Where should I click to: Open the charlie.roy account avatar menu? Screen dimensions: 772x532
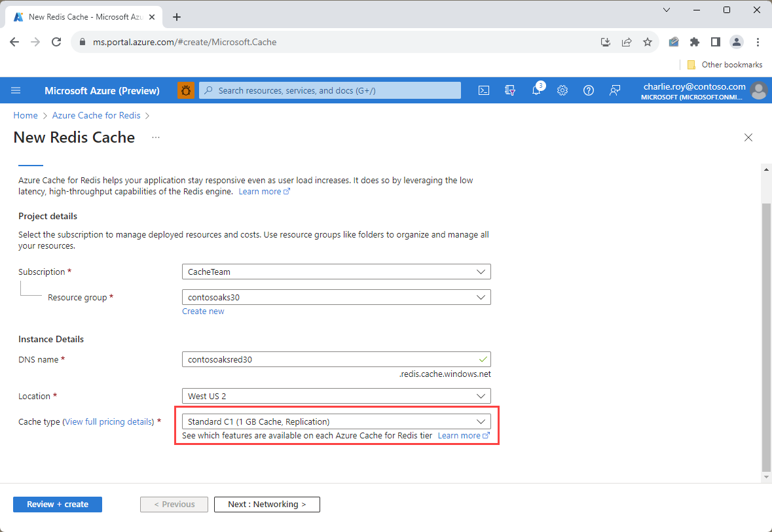coord(758,90)
